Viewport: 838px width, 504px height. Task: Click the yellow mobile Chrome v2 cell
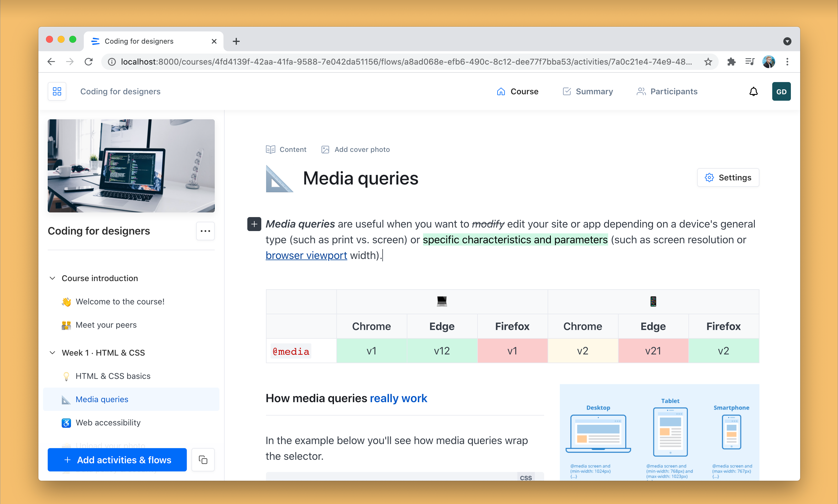[x=583, y=351]
